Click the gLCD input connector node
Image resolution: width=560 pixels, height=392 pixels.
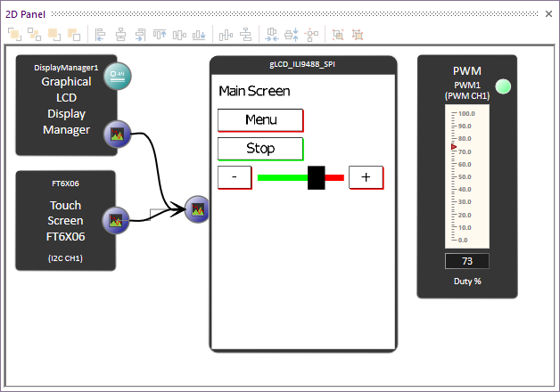(x=197, y=209)
